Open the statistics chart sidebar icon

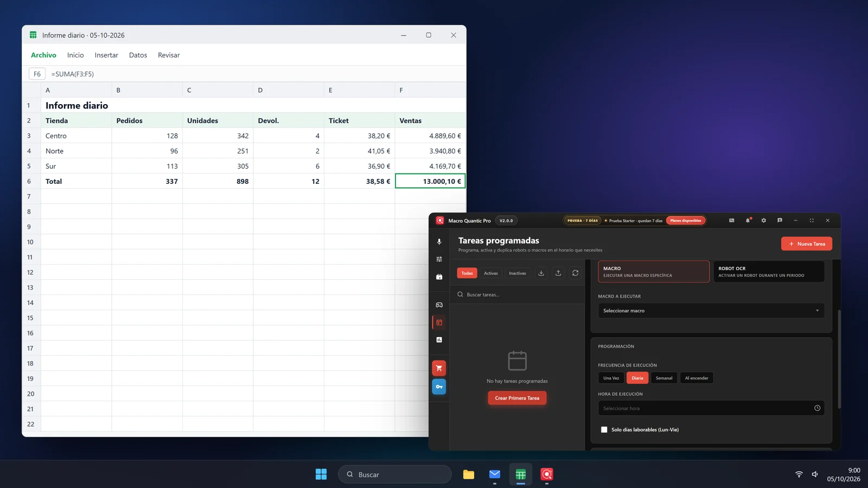(439, 339)
